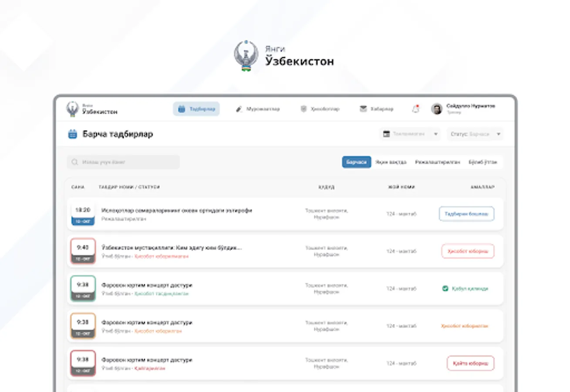Click the search input field
This screenshot has height=392, width=570.
123,162
